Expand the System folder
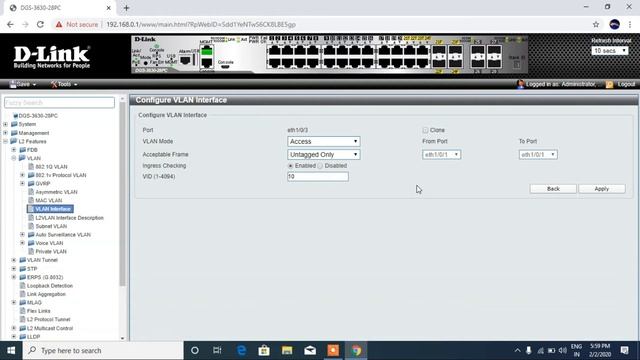Image resolution: width=640 pixels, height=360 pixels. point(5,124)
